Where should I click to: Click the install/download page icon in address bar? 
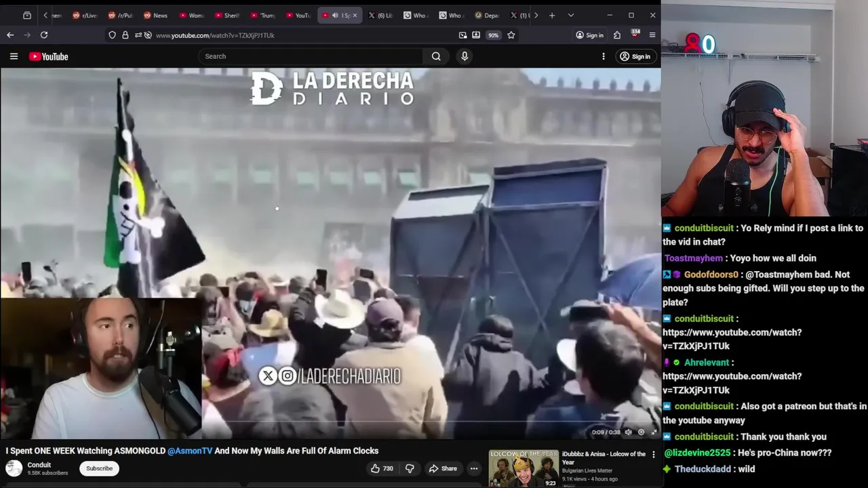[x=476, y=35]
